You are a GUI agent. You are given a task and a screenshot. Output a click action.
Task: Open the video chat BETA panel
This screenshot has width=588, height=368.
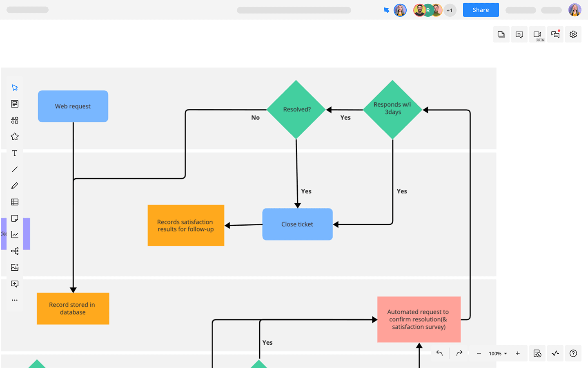click(x=537, y=35)
